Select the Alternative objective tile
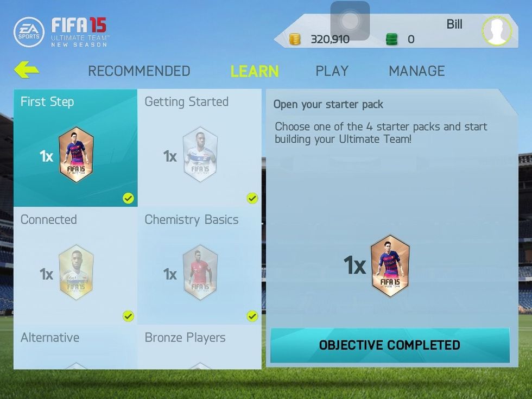The height and width of the screenshot is (399, 532). [x=75, y=347]
